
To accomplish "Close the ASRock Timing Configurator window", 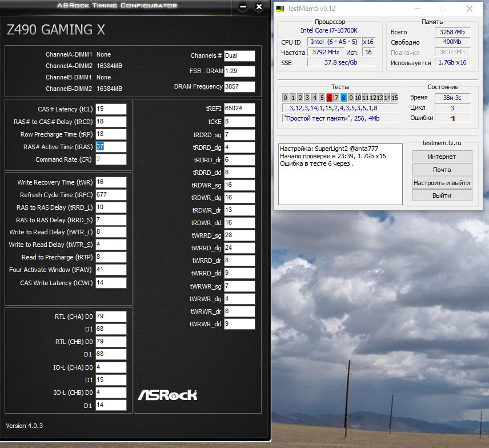I will point(259,6).
